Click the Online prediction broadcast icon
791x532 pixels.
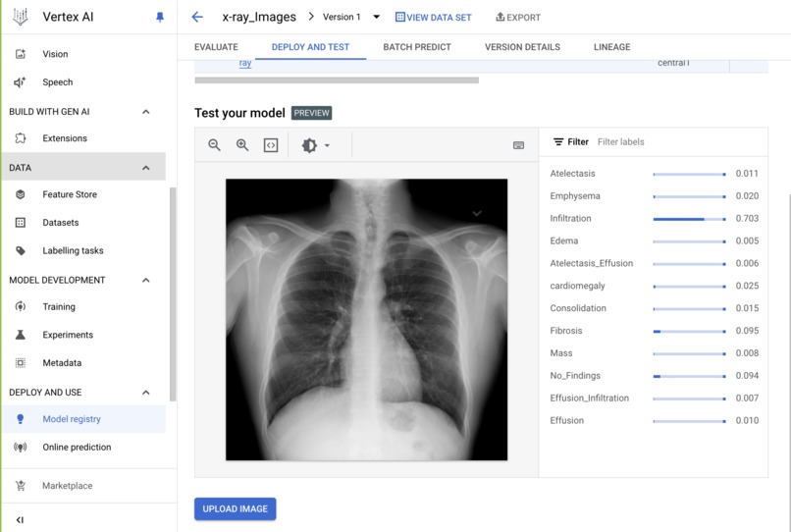pos(21,448)
